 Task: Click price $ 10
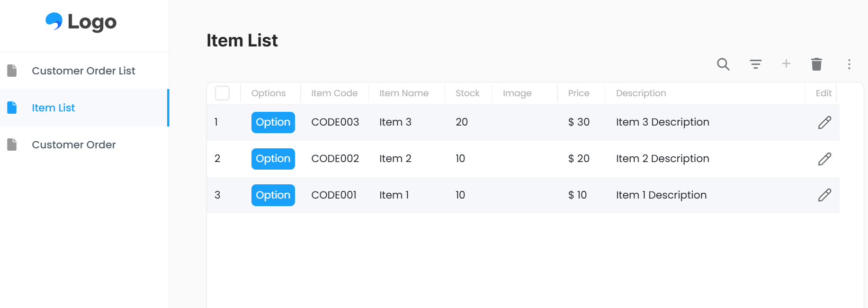[x=577, y=195]
